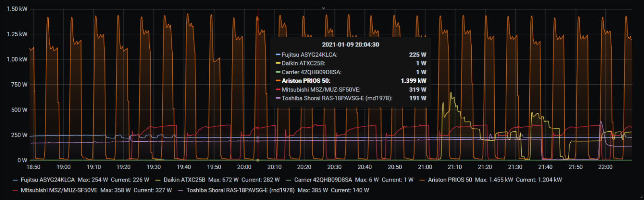The image size is (644, 200).
Task: Toggle Carrier 42QHB09D8SA series in legend
Action: pos(323,180)
